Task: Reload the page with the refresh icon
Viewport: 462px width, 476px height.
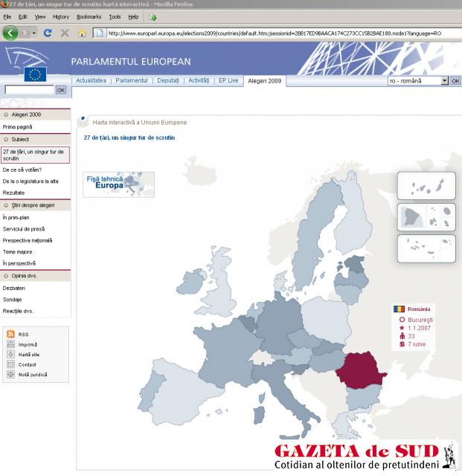Action: tap(48, 33)
